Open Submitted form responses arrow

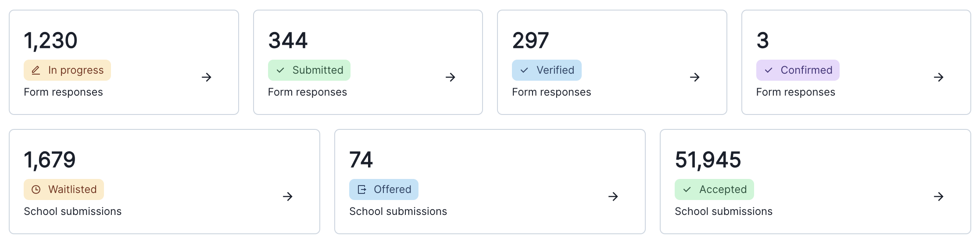click(450, 78)
